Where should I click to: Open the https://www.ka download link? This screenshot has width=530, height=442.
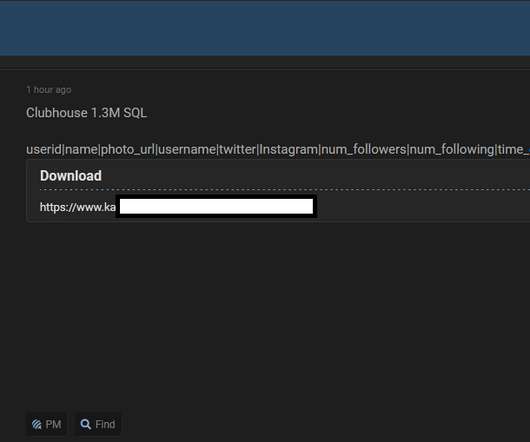tap(78, 207)
